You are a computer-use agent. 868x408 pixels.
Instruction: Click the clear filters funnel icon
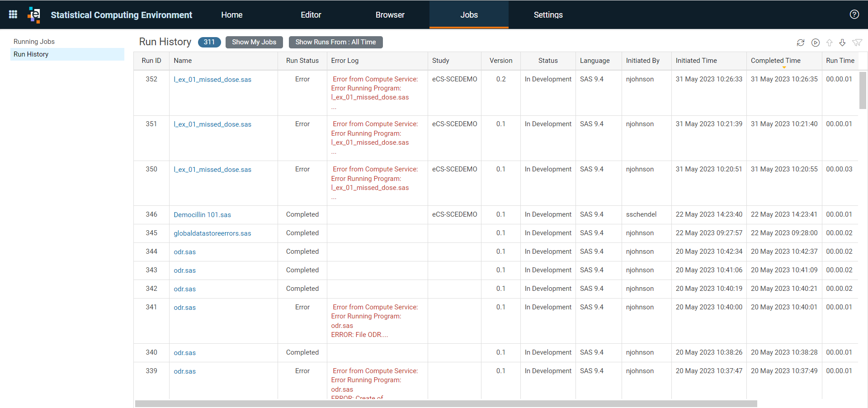click(x=857, y=43)
